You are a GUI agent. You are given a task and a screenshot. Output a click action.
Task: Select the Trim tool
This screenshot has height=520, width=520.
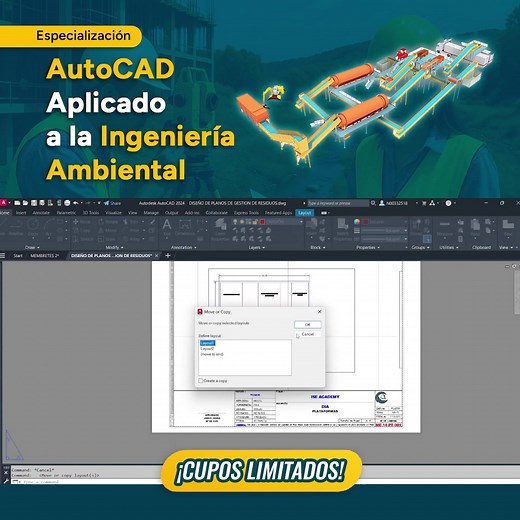(131, 222)
